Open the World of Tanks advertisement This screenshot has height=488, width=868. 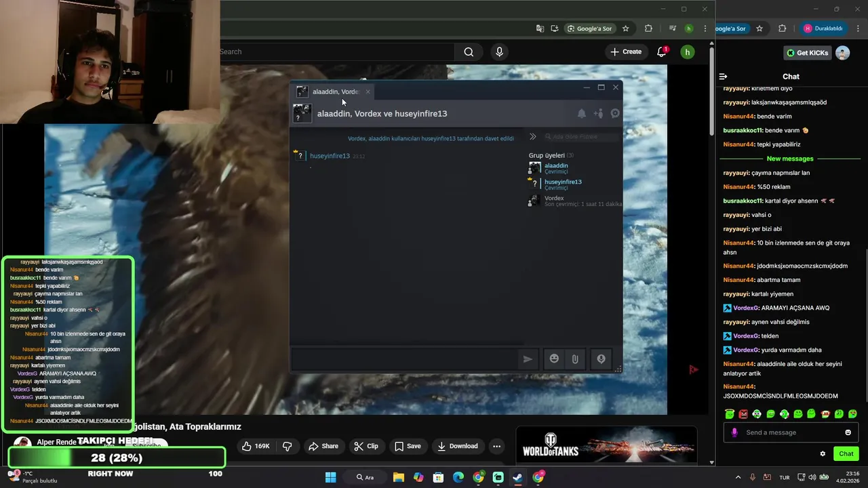606,445
